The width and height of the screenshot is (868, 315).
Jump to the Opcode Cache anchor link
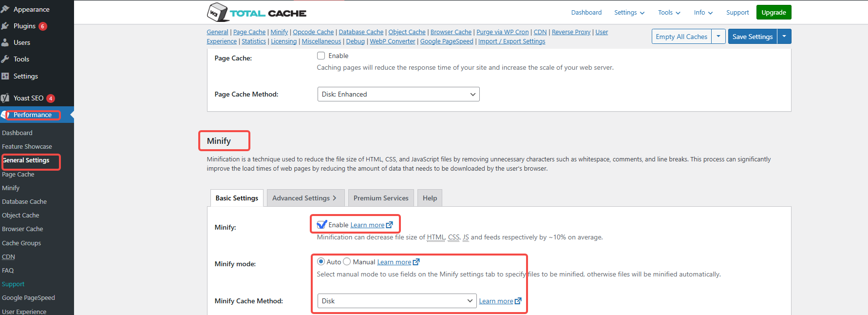tap(313, 32)
